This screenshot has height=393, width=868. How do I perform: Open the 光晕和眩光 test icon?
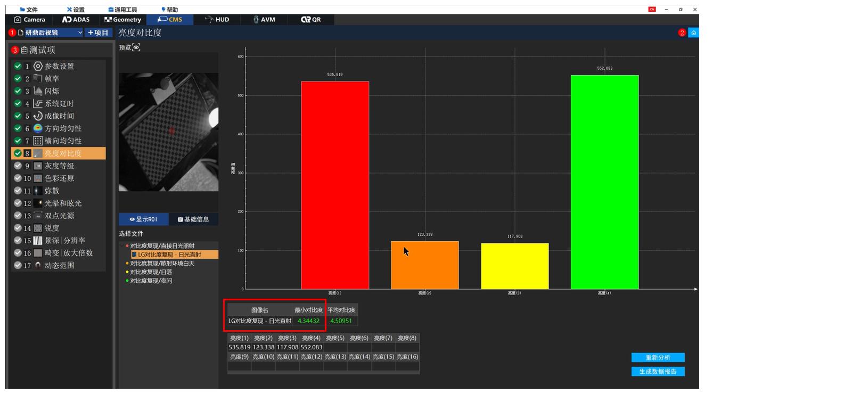point(38,203)
